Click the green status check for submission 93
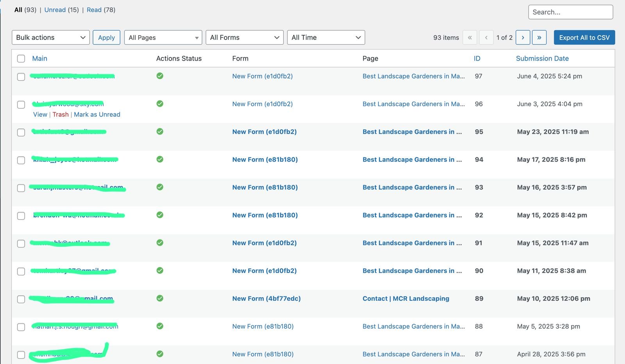Viewport: 625px width, 364px height. [x=160, y=187]
